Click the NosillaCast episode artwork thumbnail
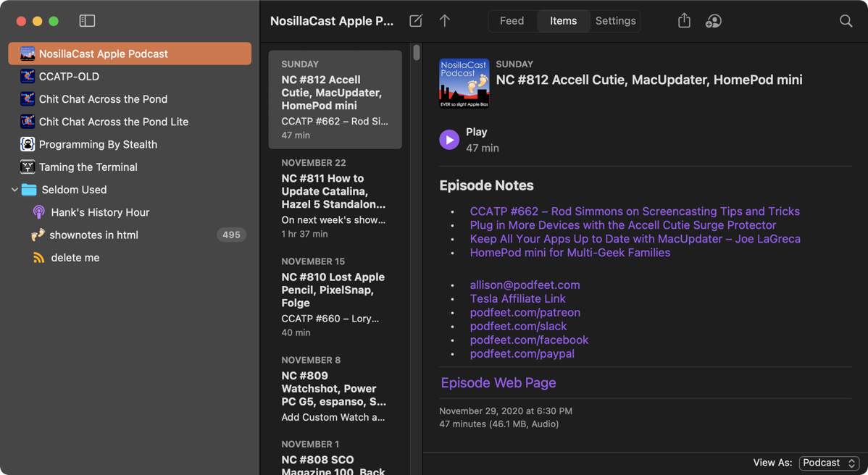Image resolution: width=868 pixels, height=475 pixels. click(x=464, y=83)
